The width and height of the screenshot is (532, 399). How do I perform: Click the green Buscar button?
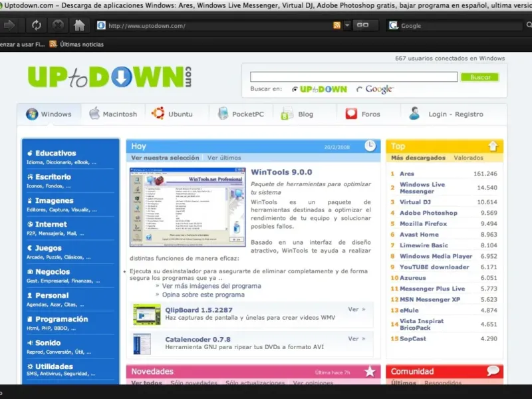click(x=479, y=77)
